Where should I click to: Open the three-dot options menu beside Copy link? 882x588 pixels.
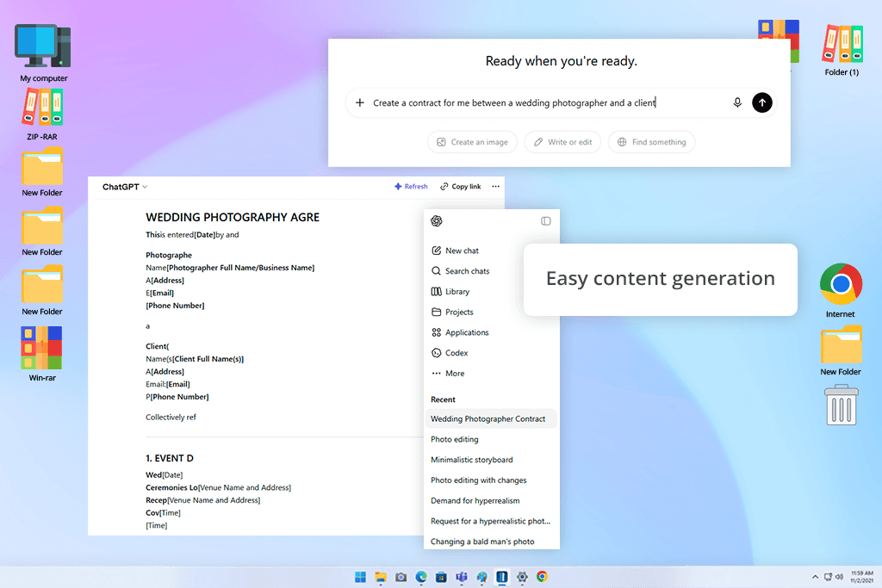tap(495, 187)
